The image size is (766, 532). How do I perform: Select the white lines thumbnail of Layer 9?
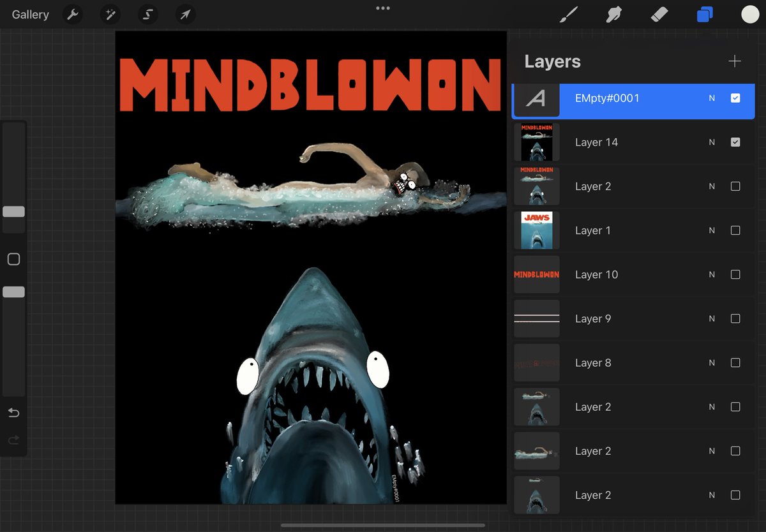(x=537, y=318)
